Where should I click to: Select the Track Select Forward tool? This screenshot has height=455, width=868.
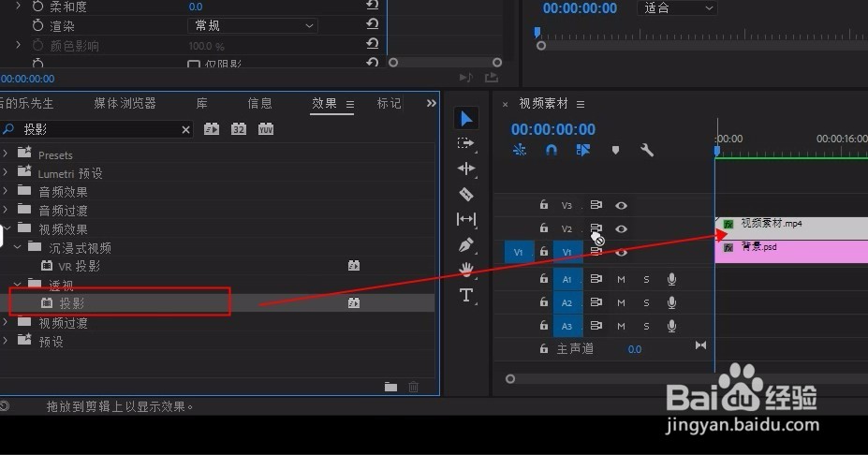[x=466, y=143]
